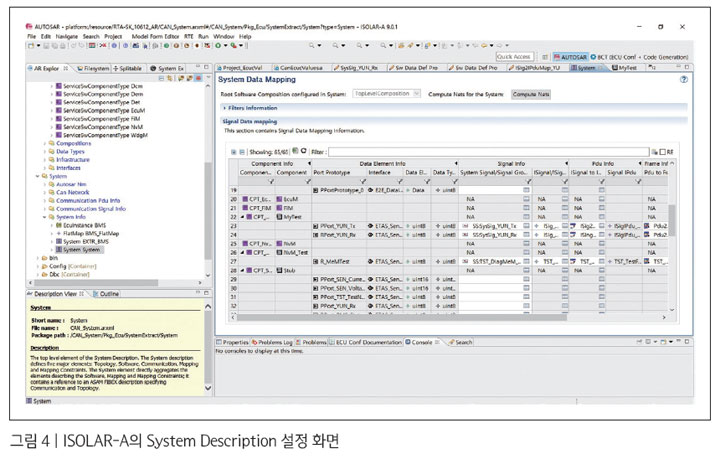
Task: Switch to the Properties tab in the bottom panel
Action: pyautogui.click(x=232, y=342)
